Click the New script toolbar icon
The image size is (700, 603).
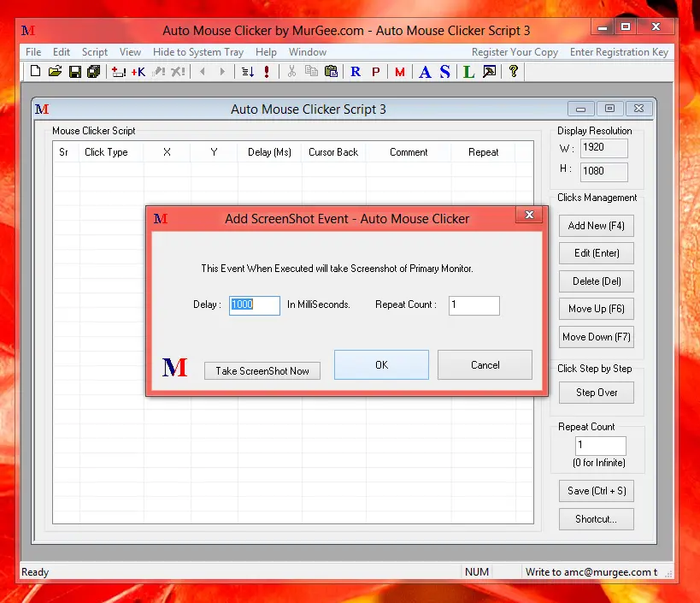(35, 72)
